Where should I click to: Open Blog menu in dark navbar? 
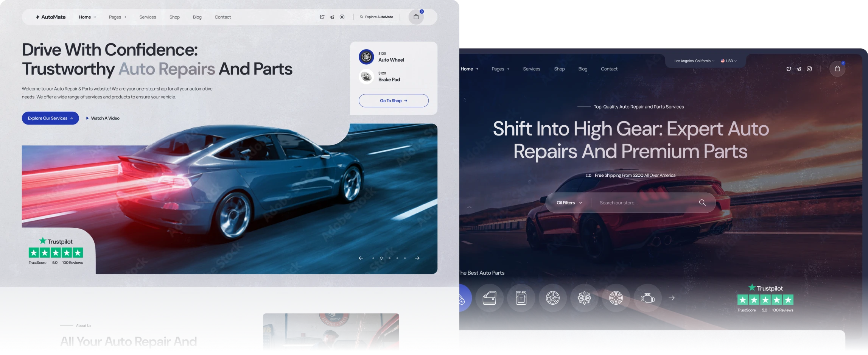(x=583, y=69)
